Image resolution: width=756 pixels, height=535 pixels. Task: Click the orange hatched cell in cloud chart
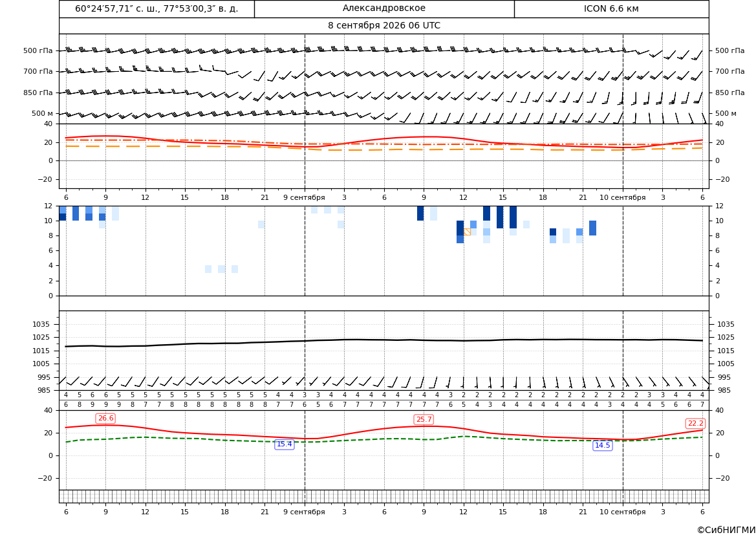point(467,232)
